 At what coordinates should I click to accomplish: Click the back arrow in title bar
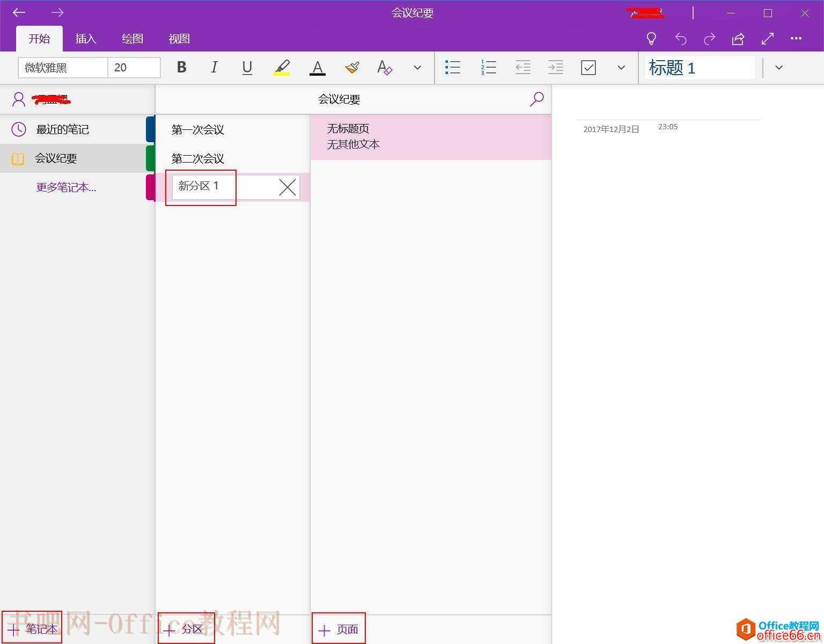[19, 12]
